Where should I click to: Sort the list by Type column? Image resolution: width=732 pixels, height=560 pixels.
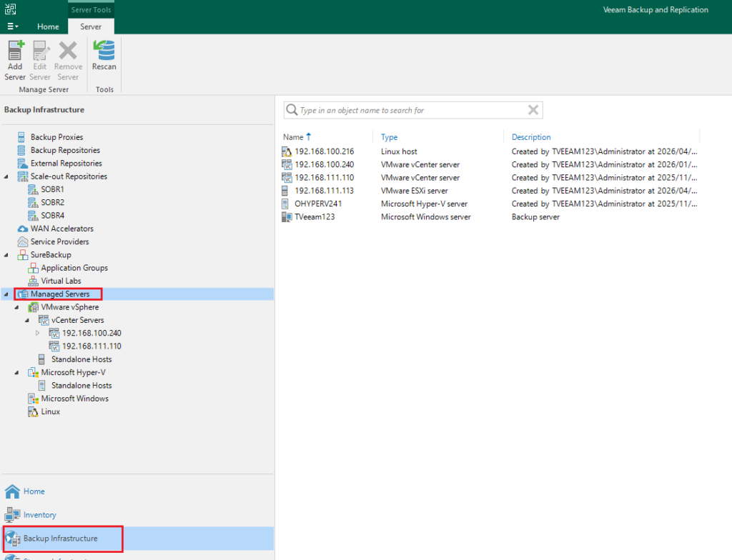pyautogui.click(x=390, y=137)
